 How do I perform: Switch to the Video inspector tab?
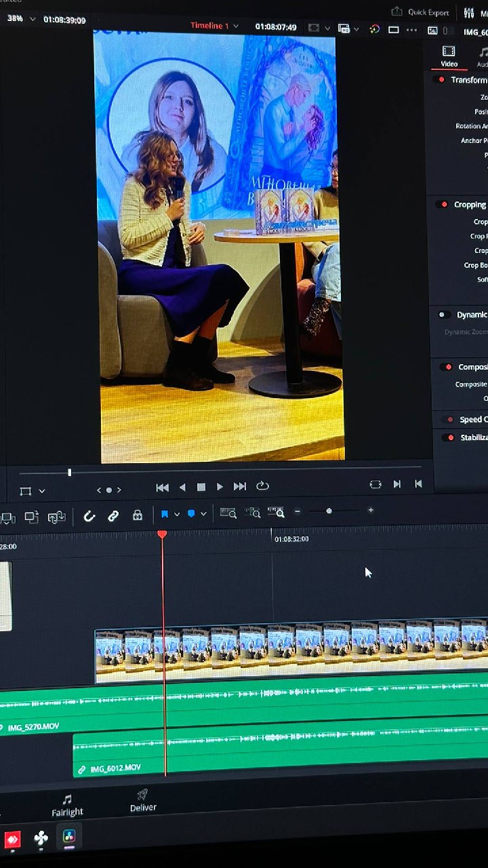click(x=449, y=56)
